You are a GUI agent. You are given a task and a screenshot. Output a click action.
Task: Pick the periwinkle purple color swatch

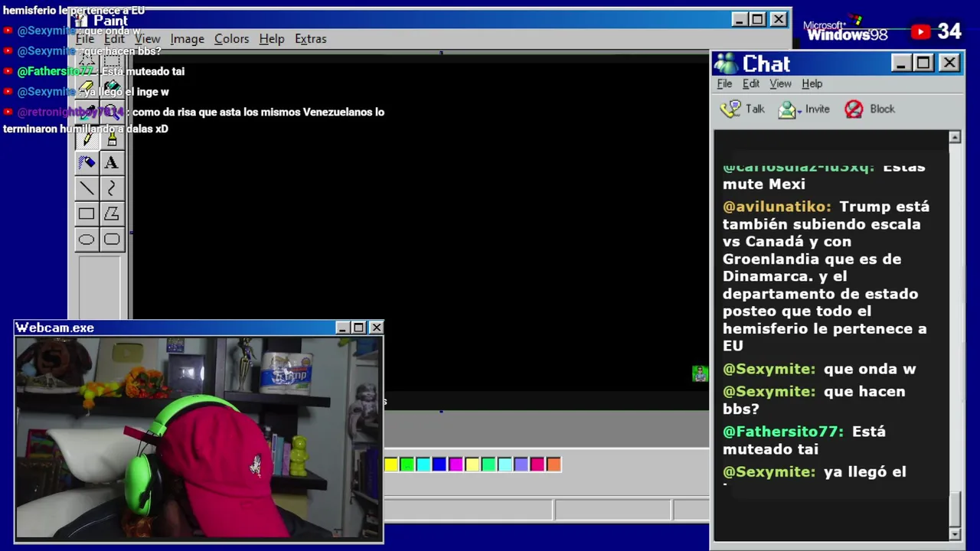coord(521,464)
